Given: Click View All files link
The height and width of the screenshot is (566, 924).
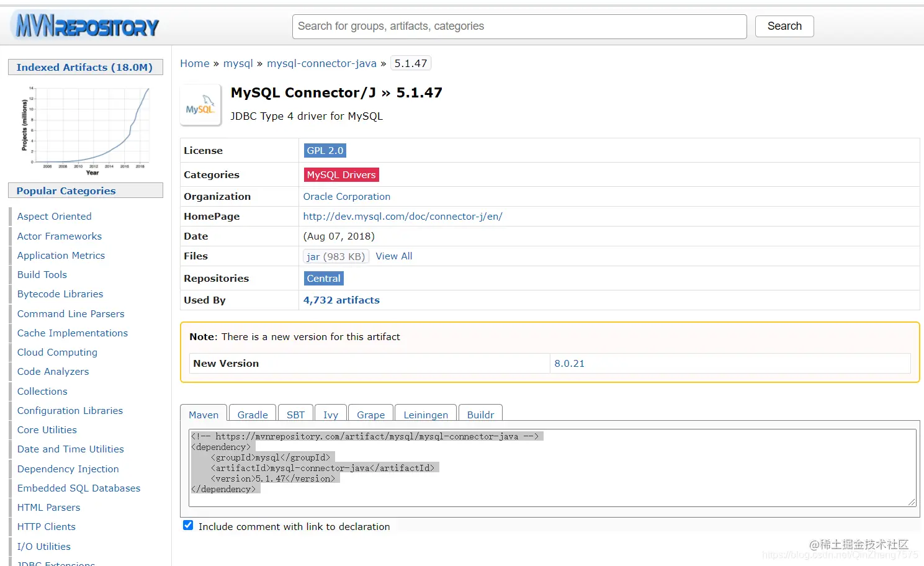Looking at the screenshot, I should (394, 256).
